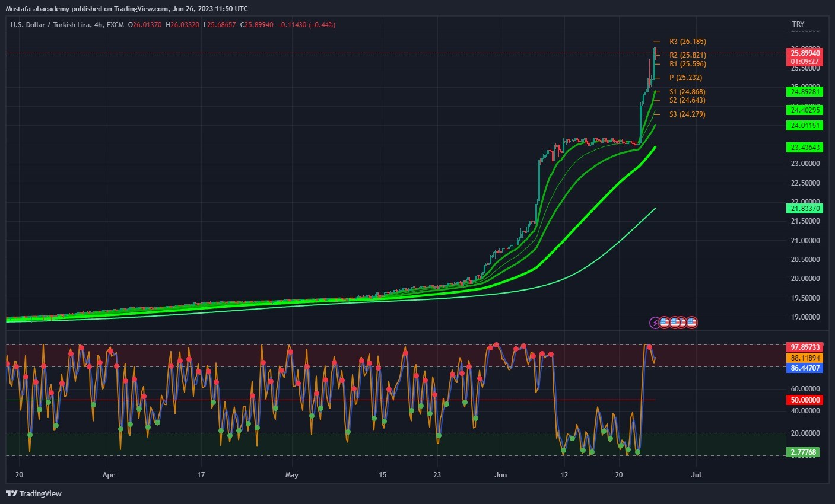Image resolution: width=835 pixels, height=504 pixels.
Task: Click the 20.00000 price axis level
Action: 806,279
